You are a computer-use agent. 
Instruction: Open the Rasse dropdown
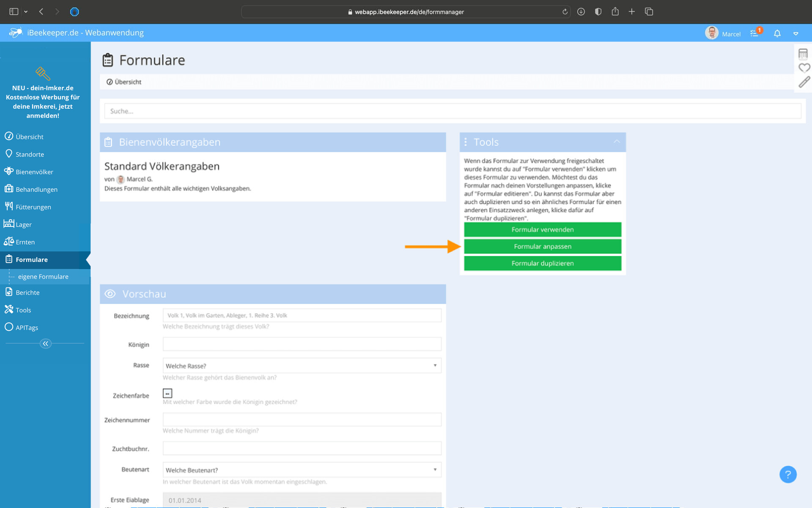(302, 366)
